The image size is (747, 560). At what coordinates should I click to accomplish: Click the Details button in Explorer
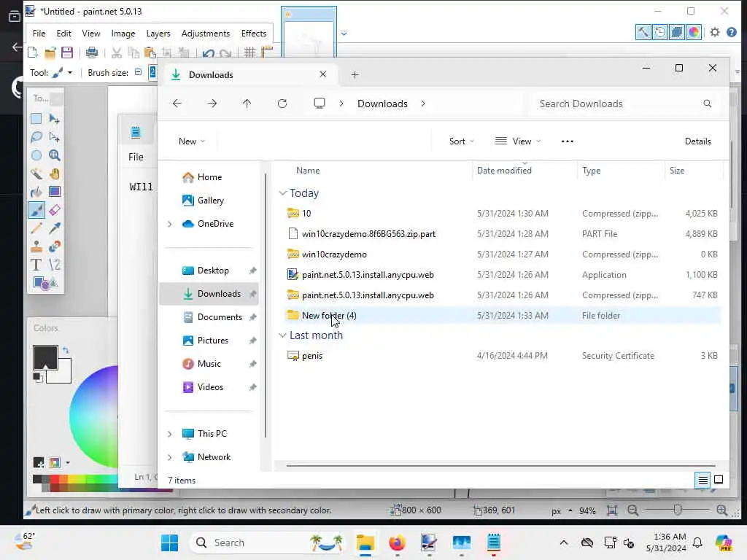[x=697, y=141]
